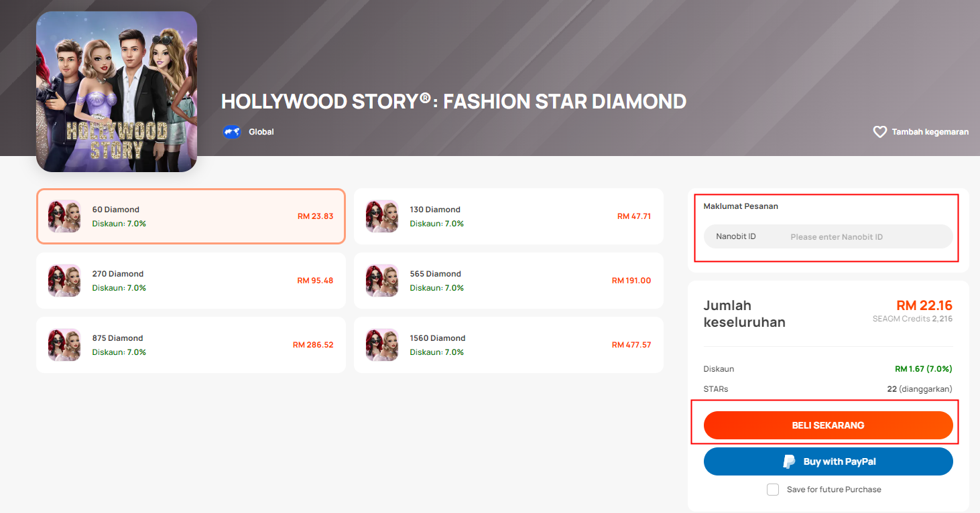
Task: Pick the 1560 Diamond package
Action: [x=509, y=345]
